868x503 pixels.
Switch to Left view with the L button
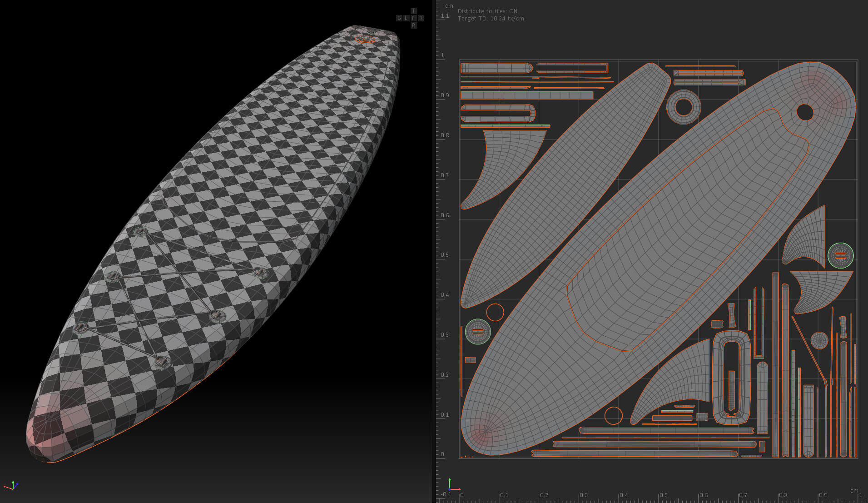pos(406,18)
